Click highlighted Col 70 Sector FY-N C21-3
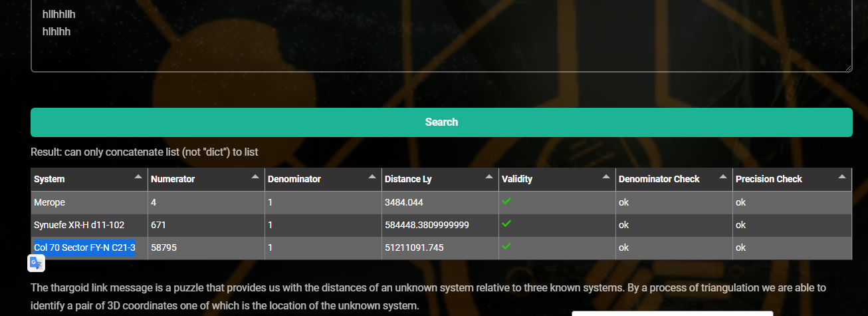Viewport: 868px width, 316px height. [x=84, y=247]
